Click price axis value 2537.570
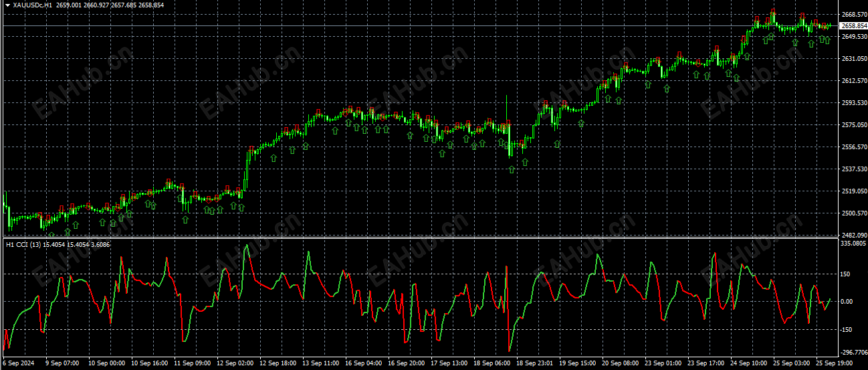Screen dimensions: 868x370 (853, 169)
